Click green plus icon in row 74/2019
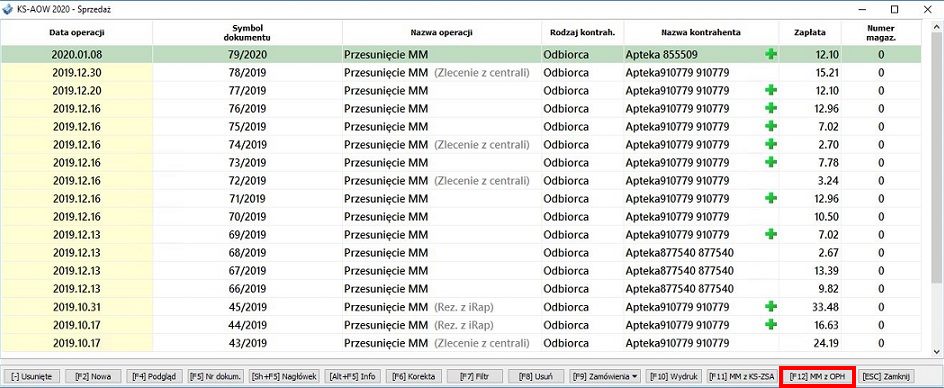 [x=771, y=144]
